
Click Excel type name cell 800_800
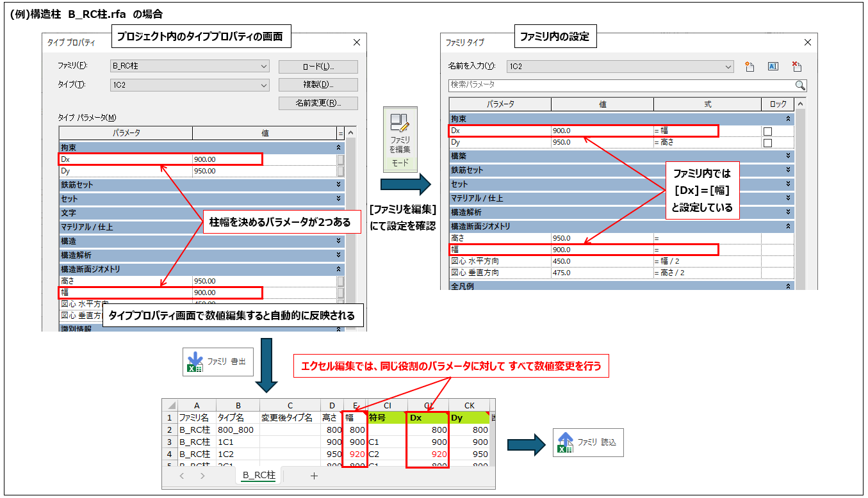[238, 430]
